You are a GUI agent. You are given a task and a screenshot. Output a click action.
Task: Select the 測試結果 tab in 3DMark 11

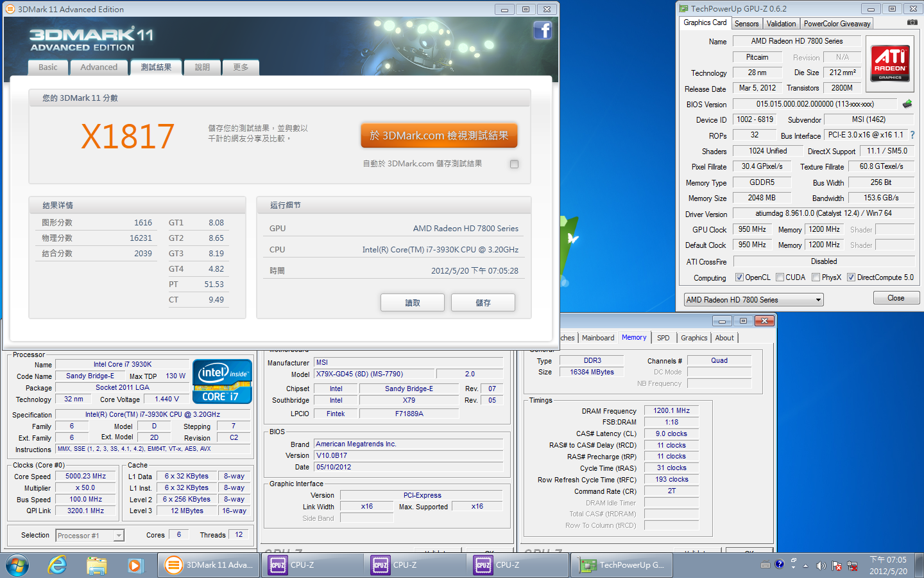point(156,67)
